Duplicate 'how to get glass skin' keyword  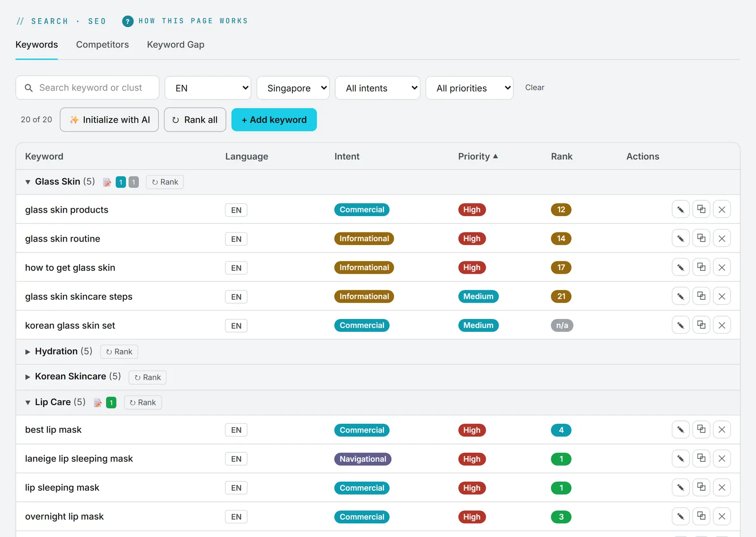701,268
